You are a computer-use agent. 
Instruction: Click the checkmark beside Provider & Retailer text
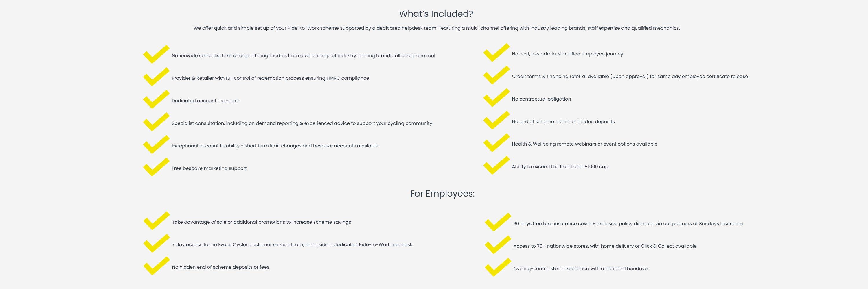pos(156,77)
